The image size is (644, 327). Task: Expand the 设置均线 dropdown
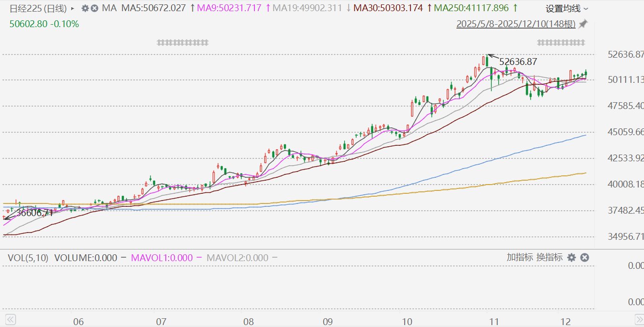pos(567,9)
